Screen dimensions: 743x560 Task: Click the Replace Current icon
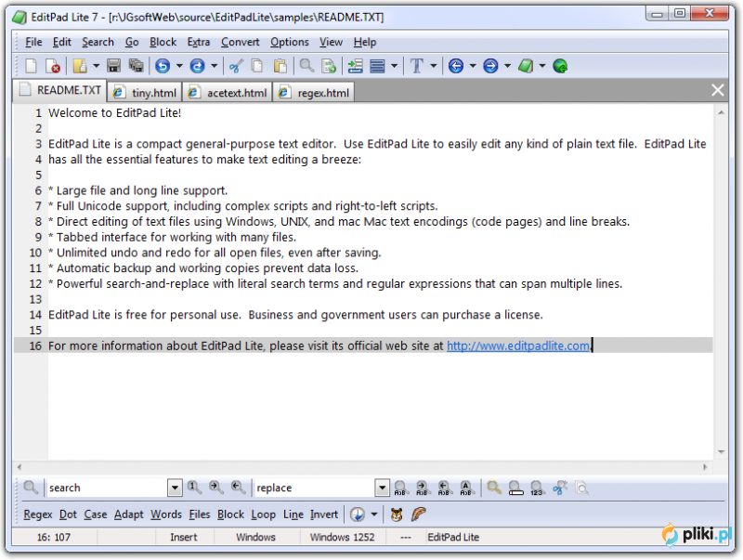click(x=400, y=488)
